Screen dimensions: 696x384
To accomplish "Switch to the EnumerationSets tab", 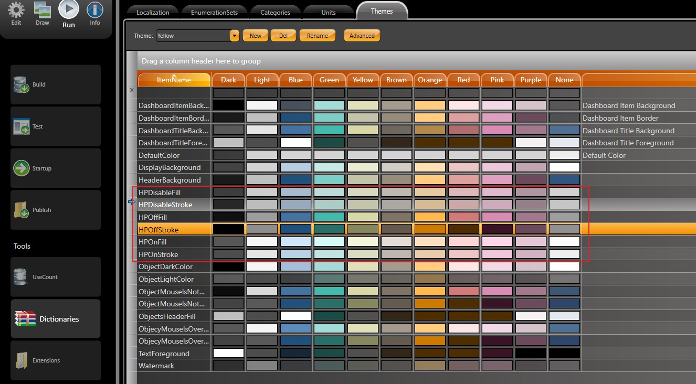I will (214, 12).
